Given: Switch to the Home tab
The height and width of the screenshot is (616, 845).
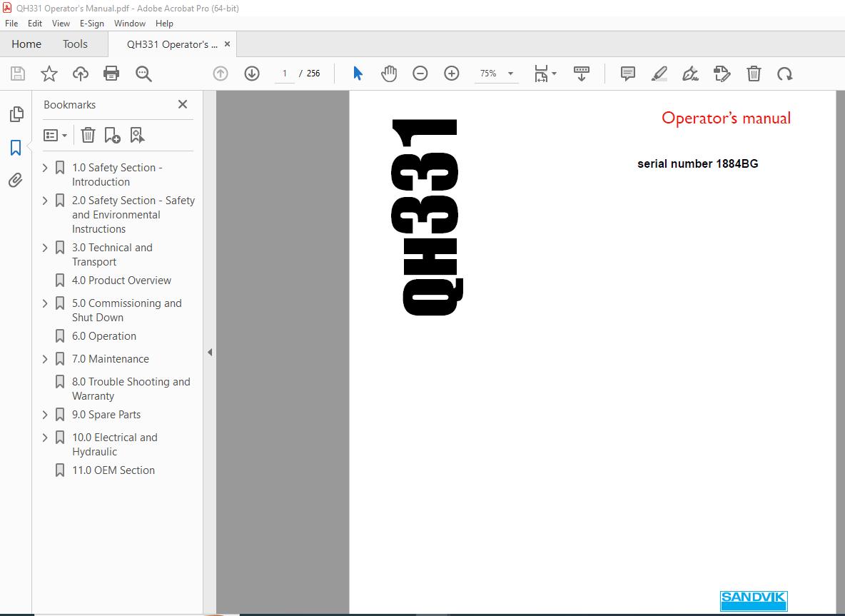Looking at the screenshot, I should [x=26, y=44].
